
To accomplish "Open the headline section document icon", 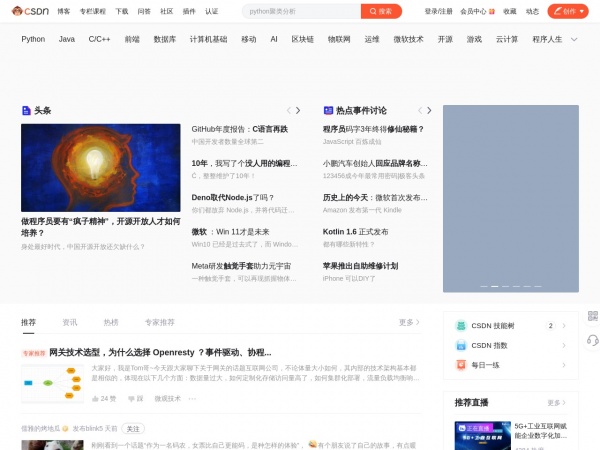I will pos(26,111).
